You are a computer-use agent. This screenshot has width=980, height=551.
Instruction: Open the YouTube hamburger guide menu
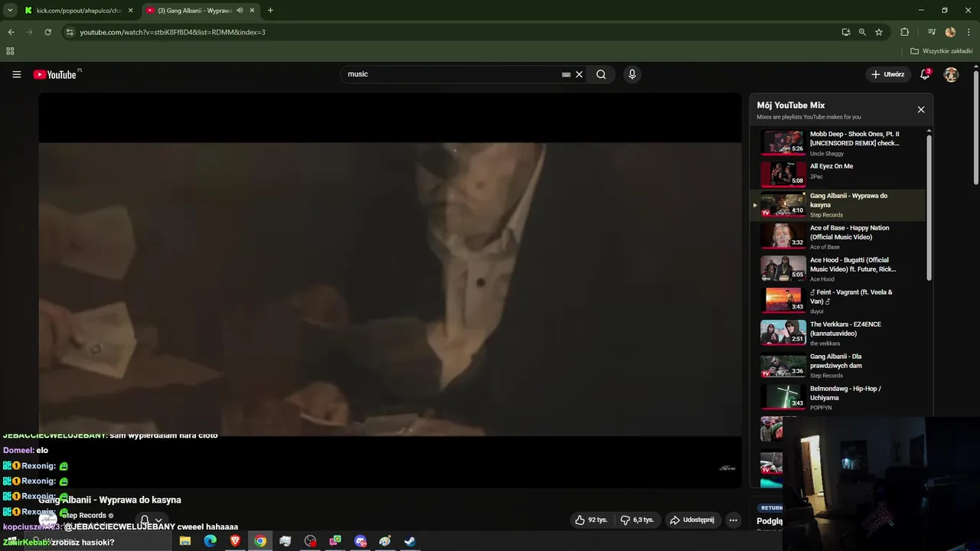(x=16, y=74)
